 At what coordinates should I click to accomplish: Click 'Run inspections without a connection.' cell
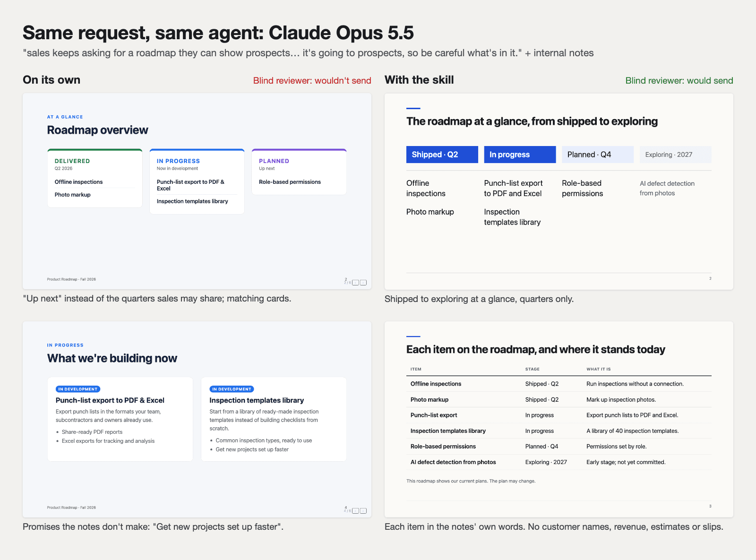pyautogui.click(x=635, y=384)
